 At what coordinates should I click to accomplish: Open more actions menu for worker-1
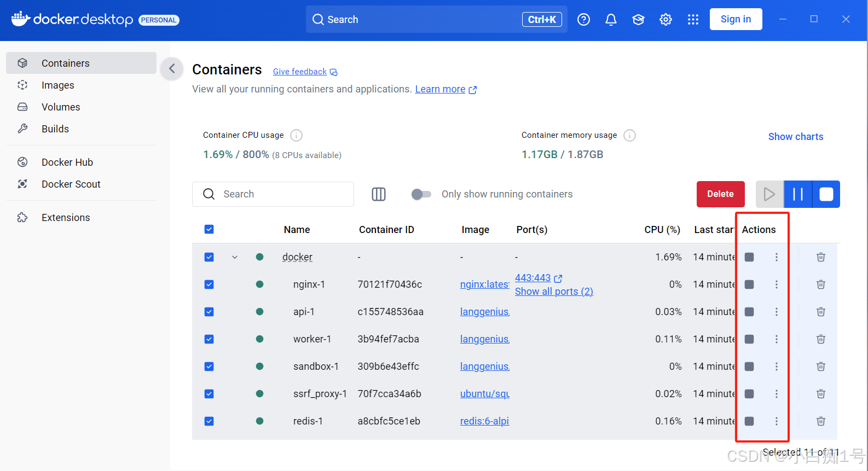click(x=777, y=339)
